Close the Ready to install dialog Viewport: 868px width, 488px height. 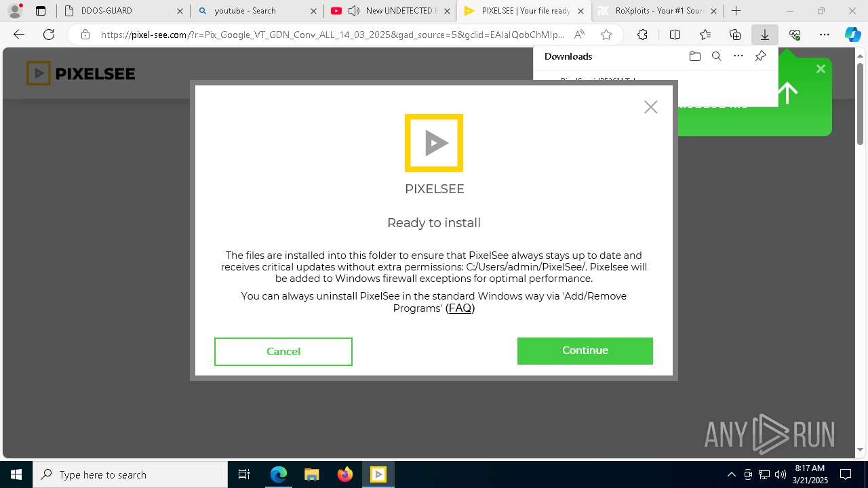[x=651, y=107]
